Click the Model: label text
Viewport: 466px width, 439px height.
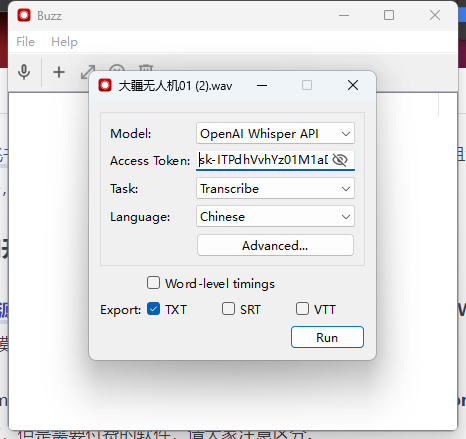point(131,134)
